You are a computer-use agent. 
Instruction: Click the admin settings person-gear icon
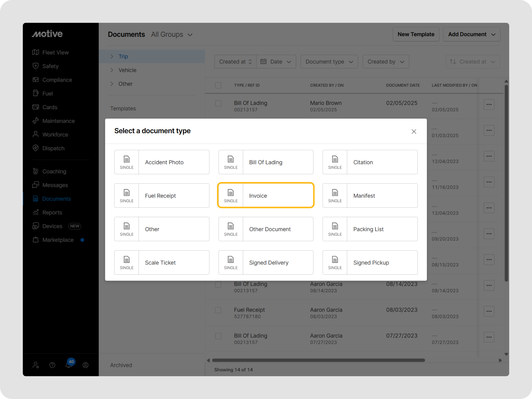pyautogui.click(x=36, y=365)
